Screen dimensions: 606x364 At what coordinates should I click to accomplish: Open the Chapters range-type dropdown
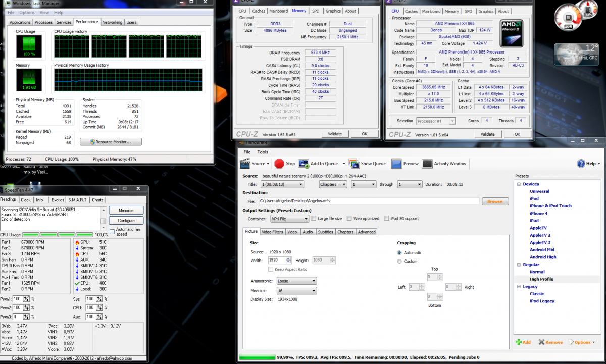(333, 185)
